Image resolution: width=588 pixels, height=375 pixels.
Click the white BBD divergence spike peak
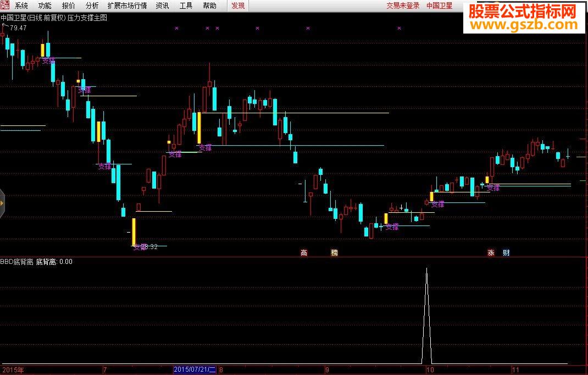[427, 269]
